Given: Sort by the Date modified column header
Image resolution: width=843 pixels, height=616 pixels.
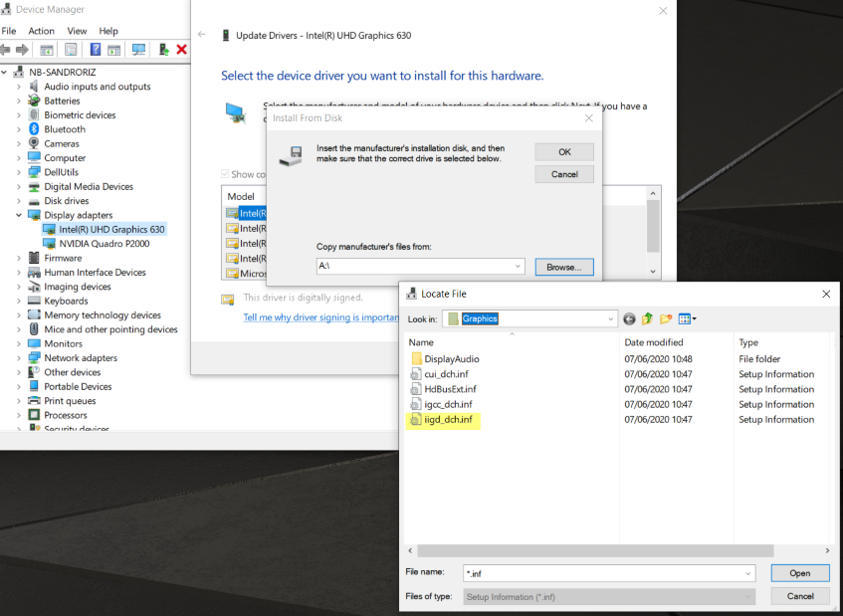Looking at the screenshot, I should (x=654, y=342).
